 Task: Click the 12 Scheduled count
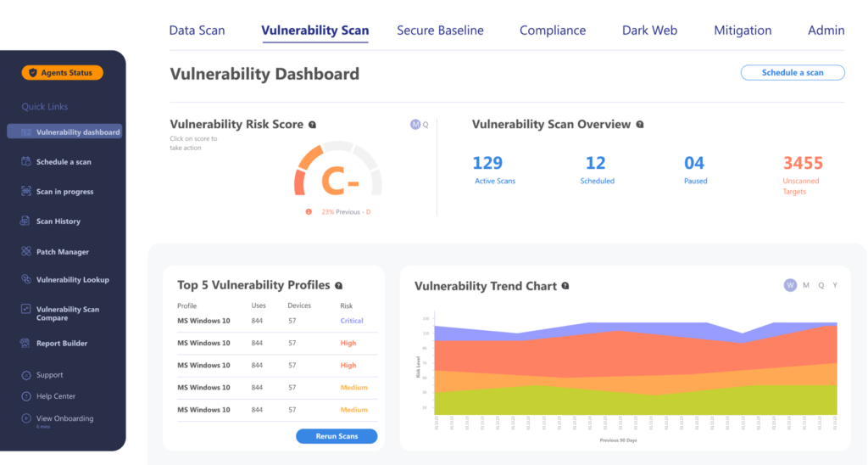pos(596,163)
